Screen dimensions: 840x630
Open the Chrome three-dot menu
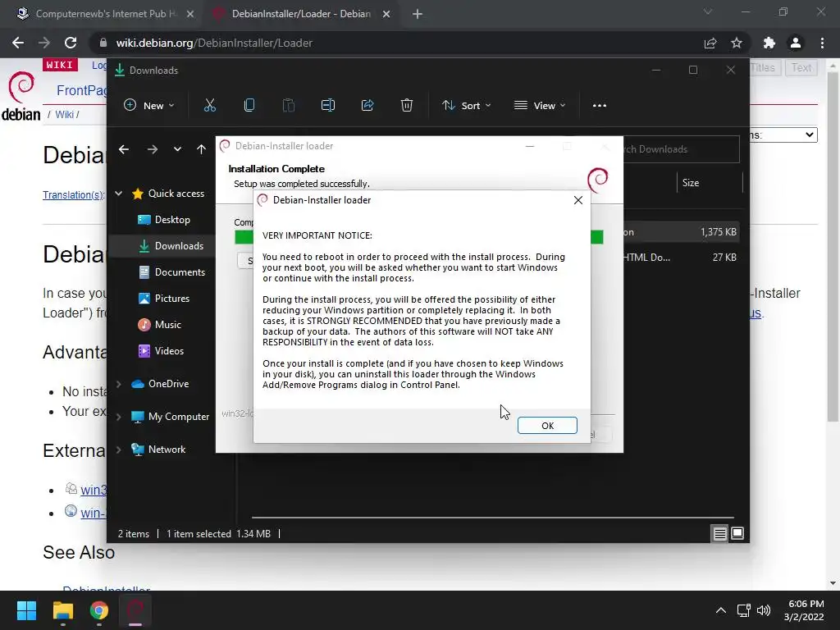click(x=822, y=43)
